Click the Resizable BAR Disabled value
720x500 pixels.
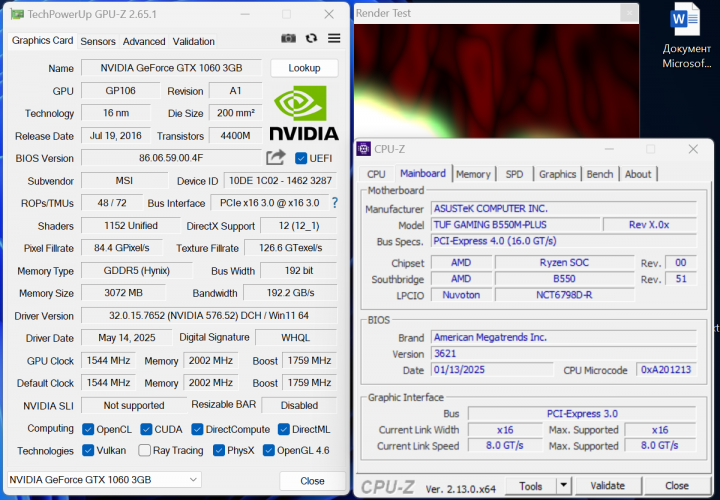(x=299, y=405)
